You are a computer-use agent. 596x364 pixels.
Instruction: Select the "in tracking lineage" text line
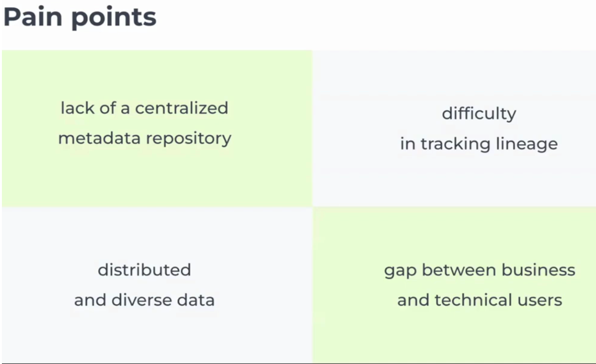pos(479,144)
